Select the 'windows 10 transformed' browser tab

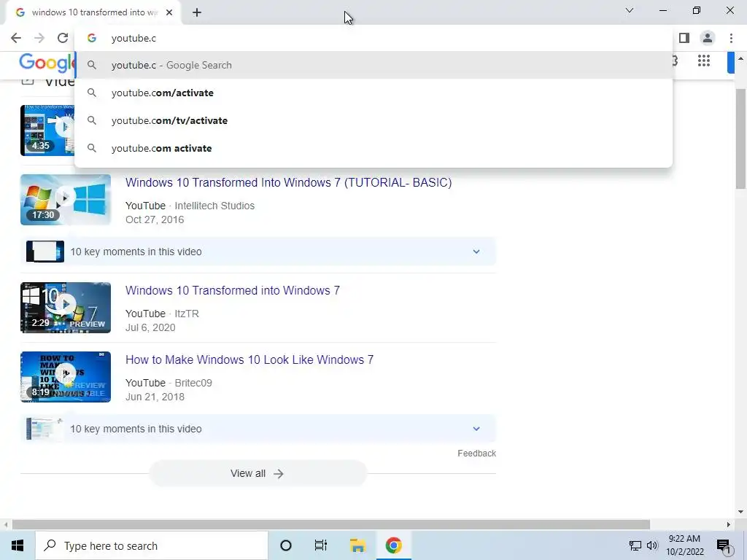93,12
